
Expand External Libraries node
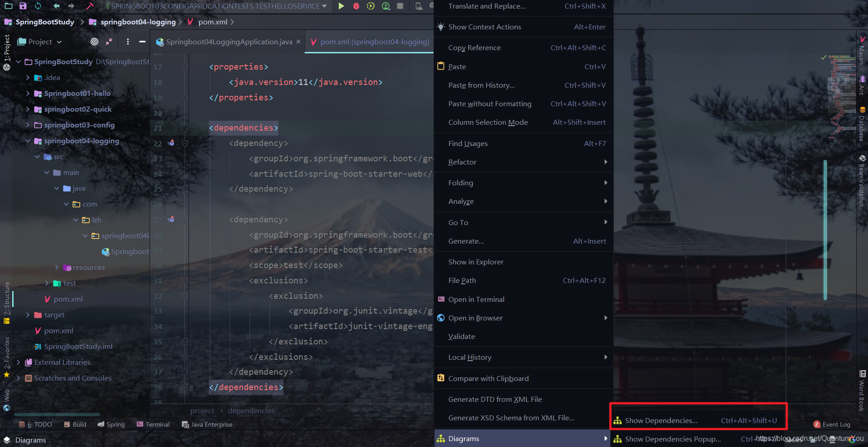19,362
